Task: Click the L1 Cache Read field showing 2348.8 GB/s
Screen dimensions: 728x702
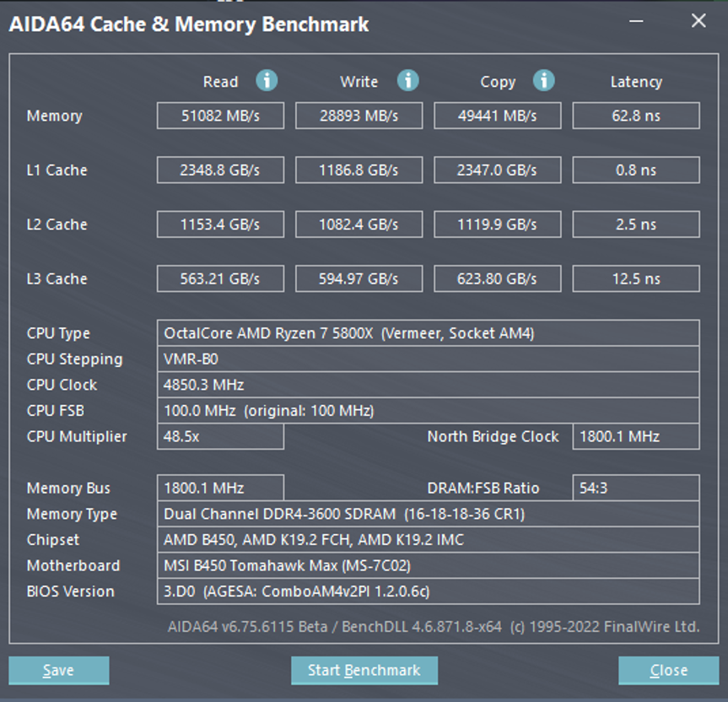Action: (x=220, y=170)
